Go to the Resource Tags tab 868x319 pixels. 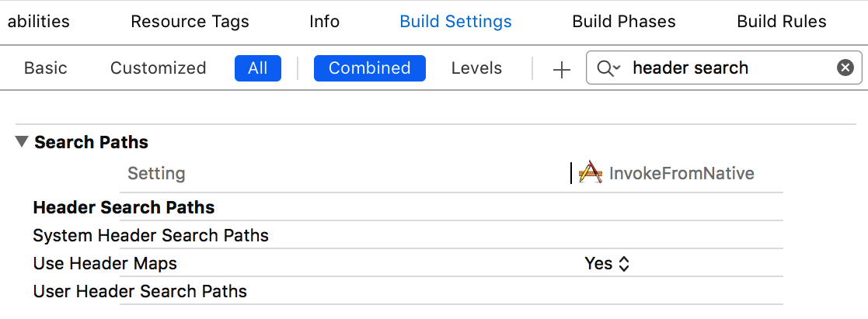[x=190, y=22]
